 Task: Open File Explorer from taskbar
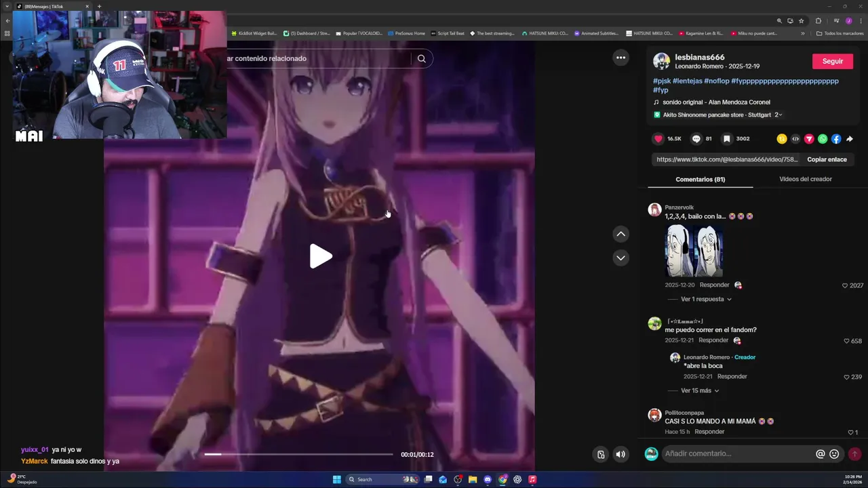click(x=473, y=479)
